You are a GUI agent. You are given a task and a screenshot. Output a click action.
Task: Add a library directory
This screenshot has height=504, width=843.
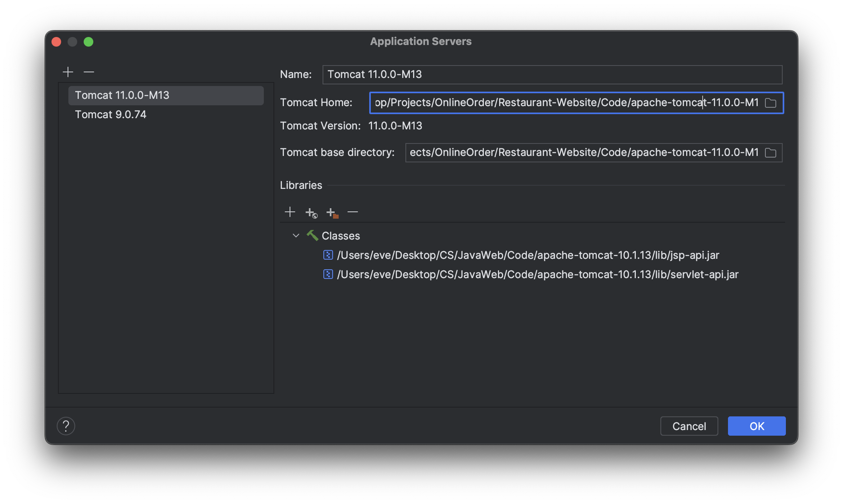332,213
